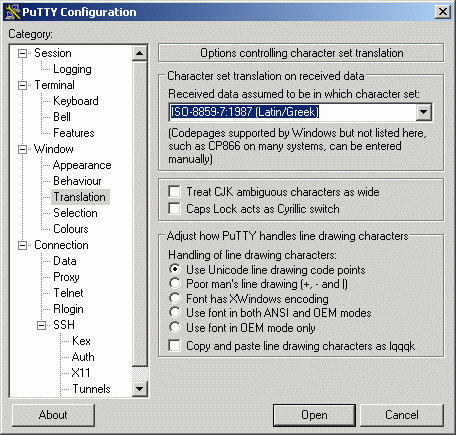Select Tunnels under SSH
Screen dimensions: 456x435
click(x=91, y=389)
